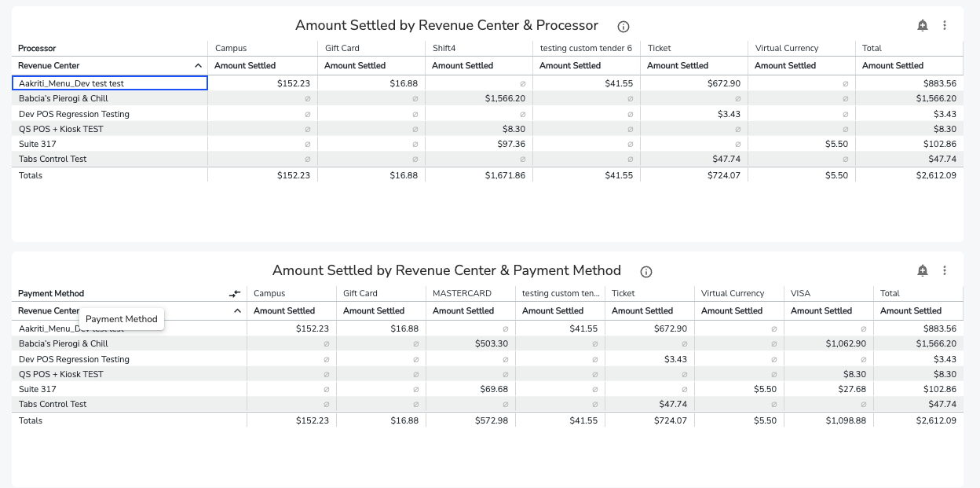This screenshot has height=488, width=980.
Task: Click alert bell icon on Processor table
Action: [923, 25]
